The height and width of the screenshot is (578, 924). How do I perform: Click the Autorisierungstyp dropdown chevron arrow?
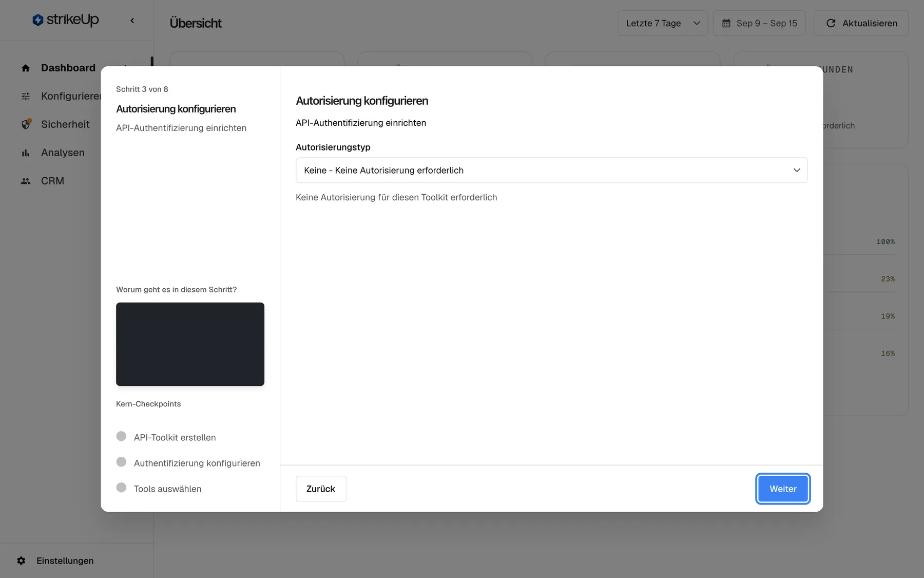click(x=797, y=170)
